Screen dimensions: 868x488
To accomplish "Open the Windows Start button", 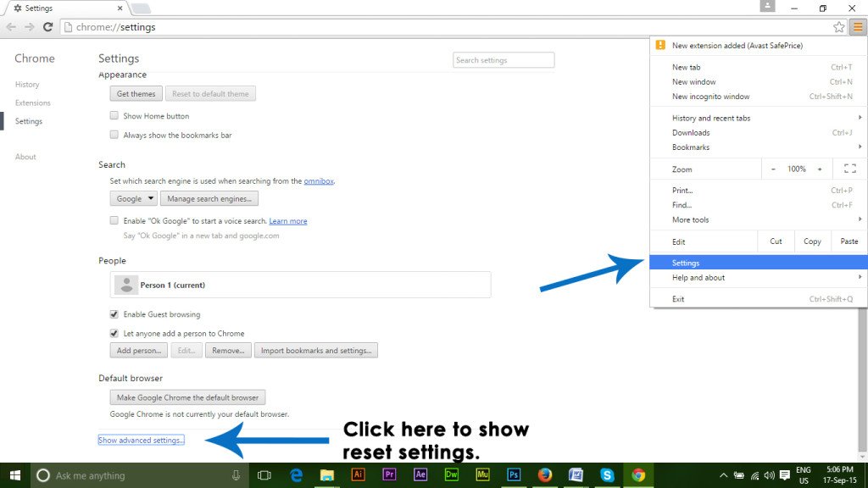I will 15,475.
